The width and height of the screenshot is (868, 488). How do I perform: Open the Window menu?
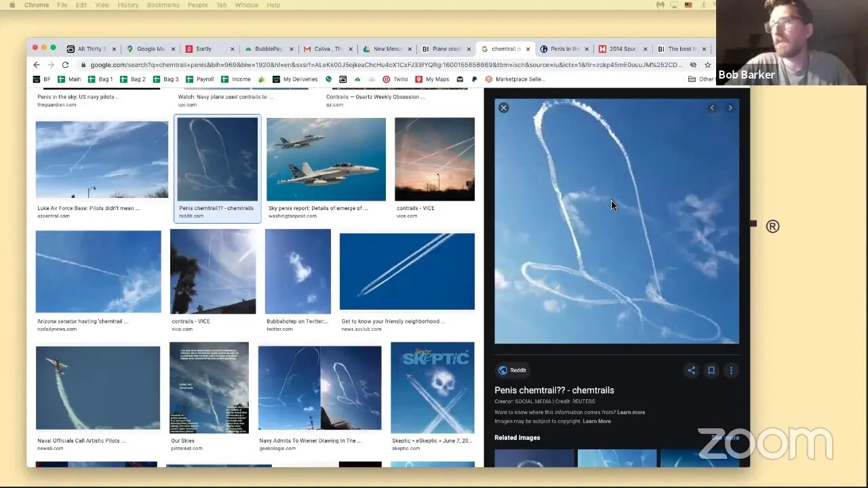pyautogui.click(x=247, y=5)
